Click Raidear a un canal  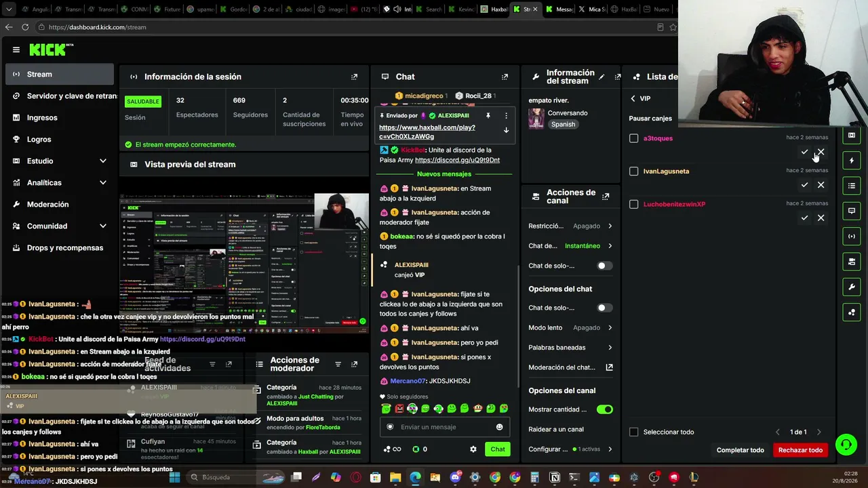(x=556, y=430)
